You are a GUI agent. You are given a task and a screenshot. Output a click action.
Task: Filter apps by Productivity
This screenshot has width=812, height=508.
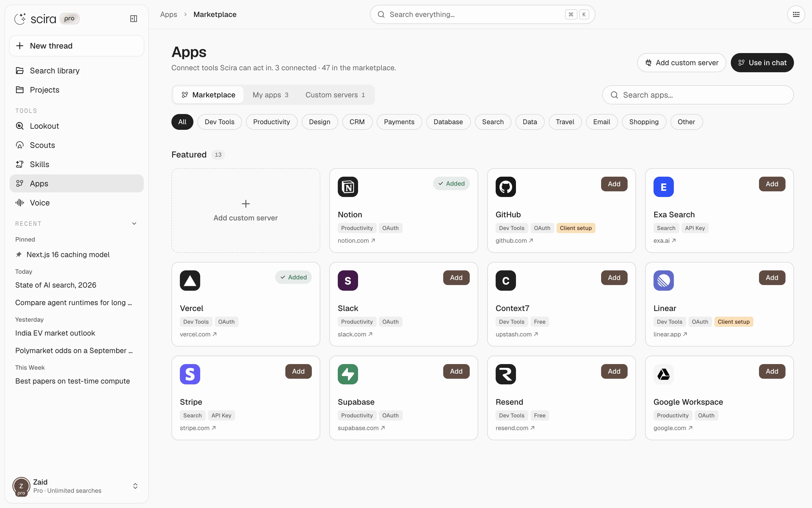pyautogui.click(x=272, y=122)
